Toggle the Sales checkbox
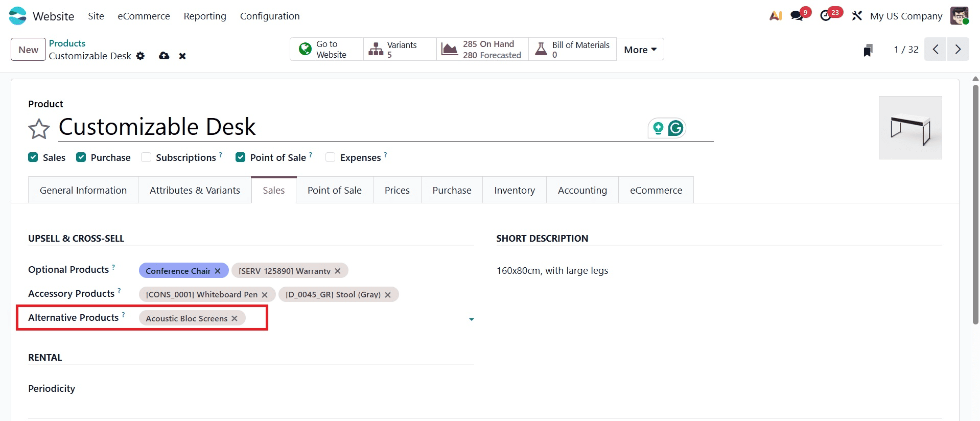 click(33, 157)
